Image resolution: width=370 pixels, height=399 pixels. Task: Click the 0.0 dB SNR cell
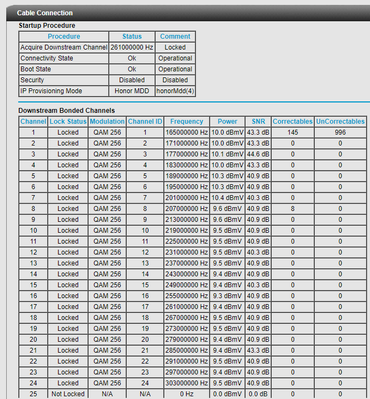pyautogui.click(x=258, y=394)
